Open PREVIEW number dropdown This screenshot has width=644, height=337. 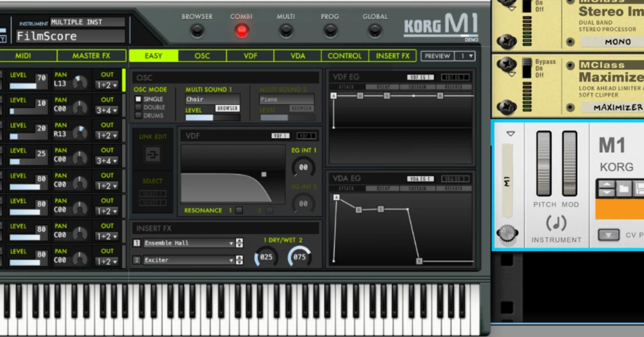465,56
